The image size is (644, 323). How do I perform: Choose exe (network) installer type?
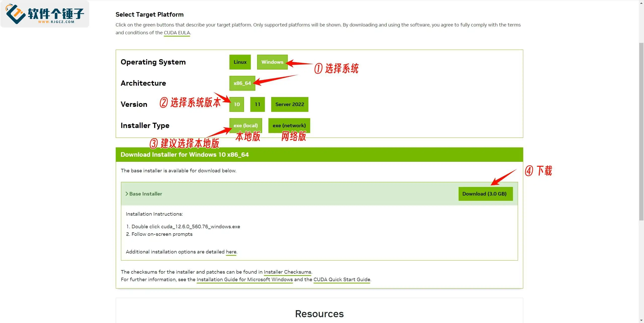[289, 125]
